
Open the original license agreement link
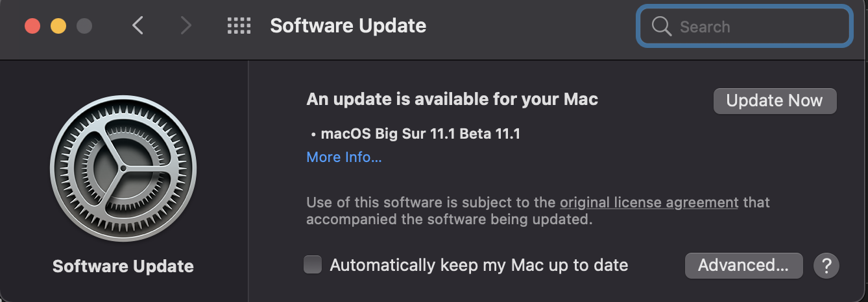(649, 202)
